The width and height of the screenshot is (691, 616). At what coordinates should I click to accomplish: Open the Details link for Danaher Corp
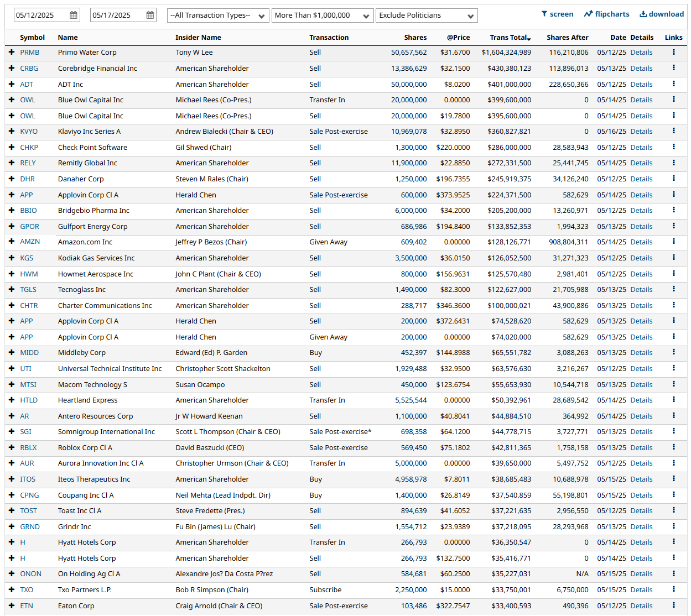click(x=641, y=179)
